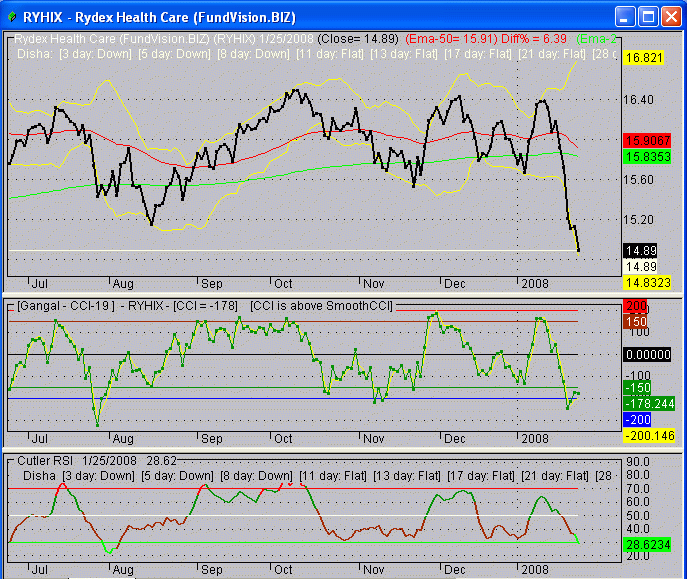The image size is (687, 579).
Task: Click the black 0.00000 label in the CCI panel
Action: (x=647, y=354)
